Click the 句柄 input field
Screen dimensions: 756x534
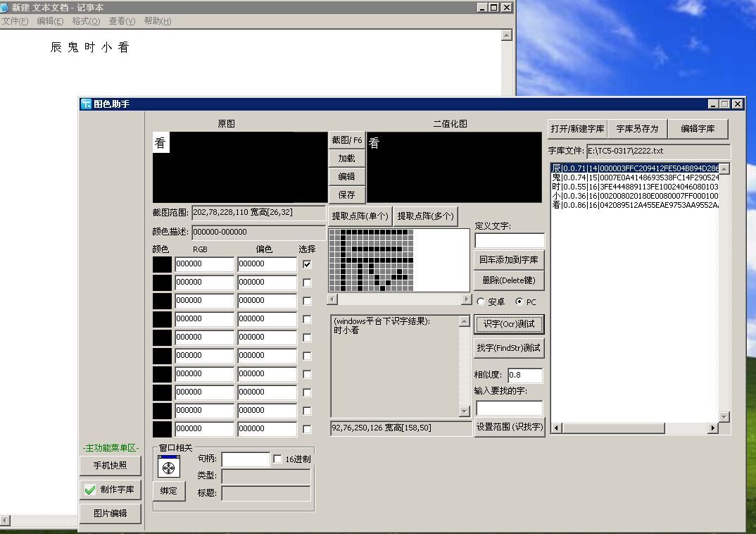(x=246, y=459)
